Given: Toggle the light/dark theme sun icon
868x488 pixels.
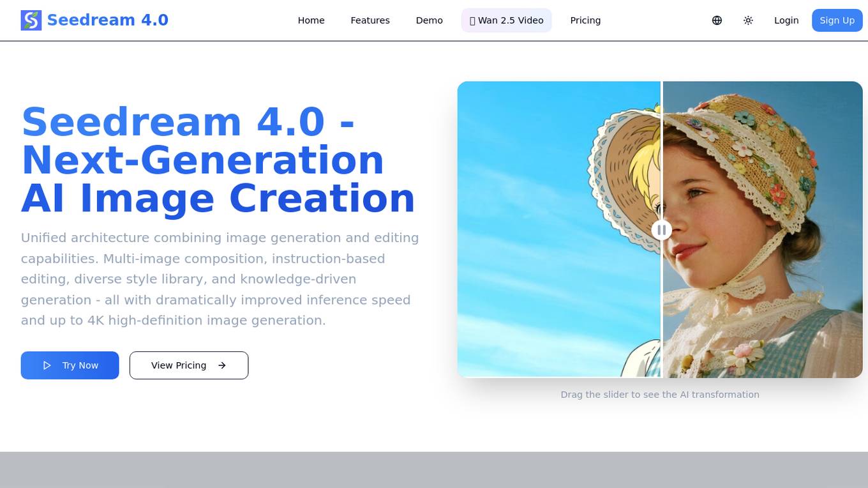Looking at the screenshot, I should [x=748, y=20].
